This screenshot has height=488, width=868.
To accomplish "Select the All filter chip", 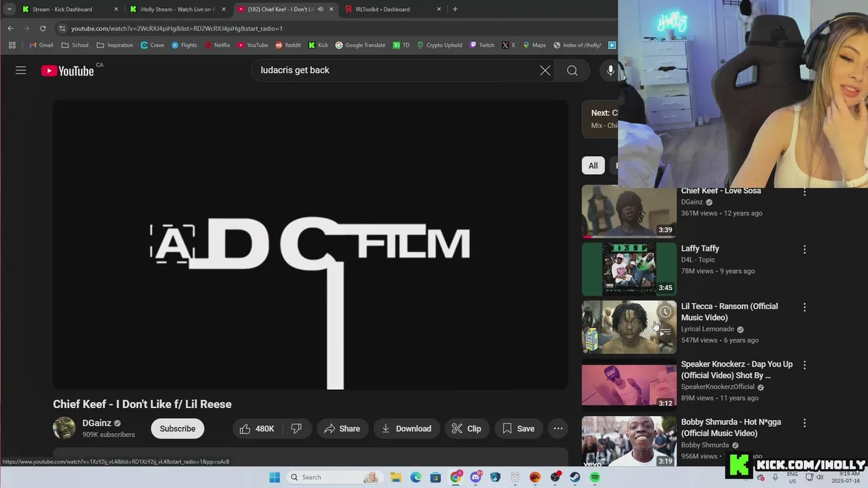I will (x=593, y=165).
